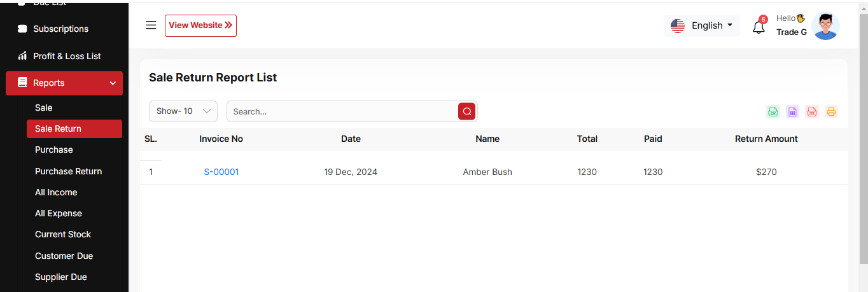Viewport: 868px width, 292px height.
Task: Click the red search magnifier button
Action: (466, 111)
